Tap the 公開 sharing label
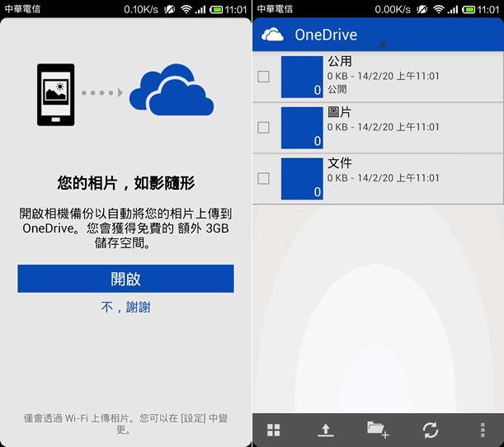 click(337, 89)
